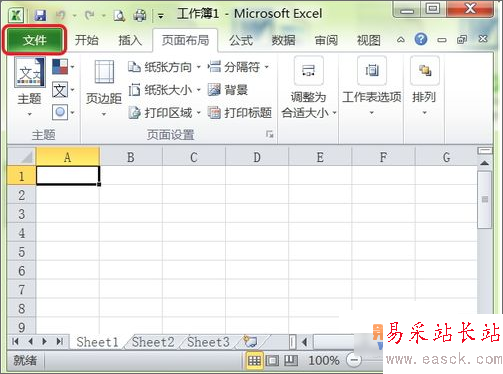Click the Insert Worksheet icon
Screen dimensions: 503x374
[x=251, y=341]
